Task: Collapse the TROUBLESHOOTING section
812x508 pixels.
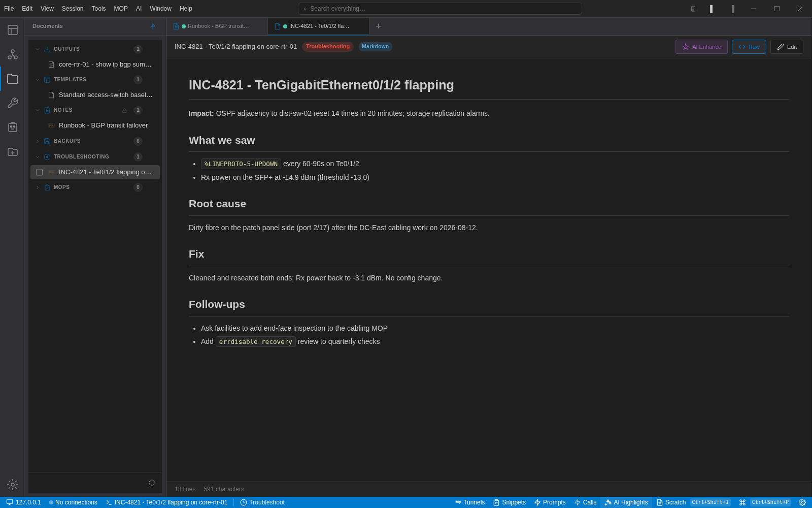Action: pyautogui.click(x=38, y=157)
